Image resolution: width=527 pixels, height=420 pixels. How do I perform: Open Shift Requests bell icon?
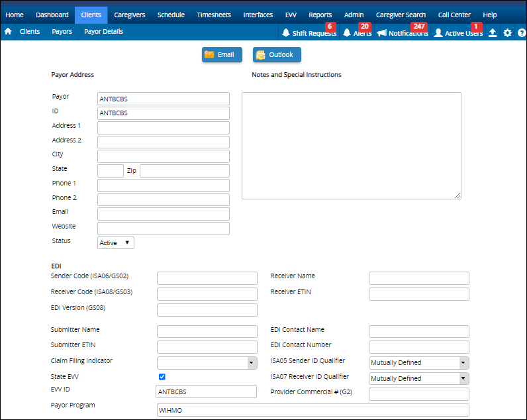[286, 33]
